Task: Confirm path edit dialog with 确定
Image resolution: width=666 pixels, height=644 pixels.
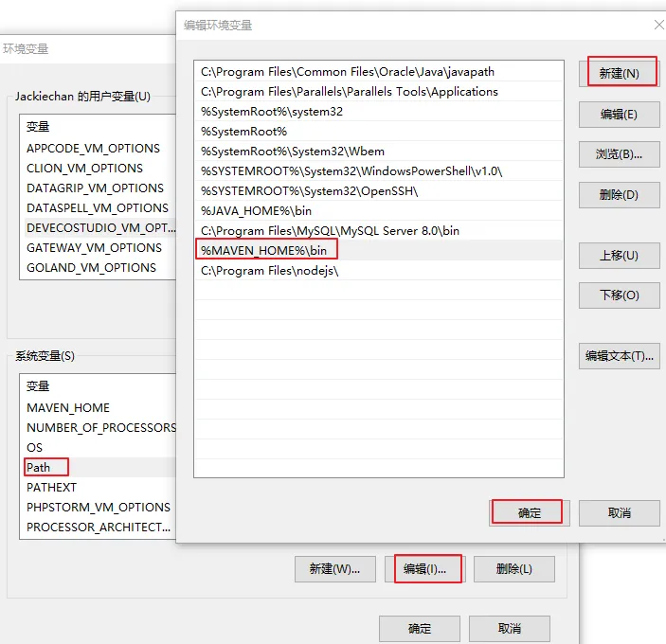Action: coord(529,512)
